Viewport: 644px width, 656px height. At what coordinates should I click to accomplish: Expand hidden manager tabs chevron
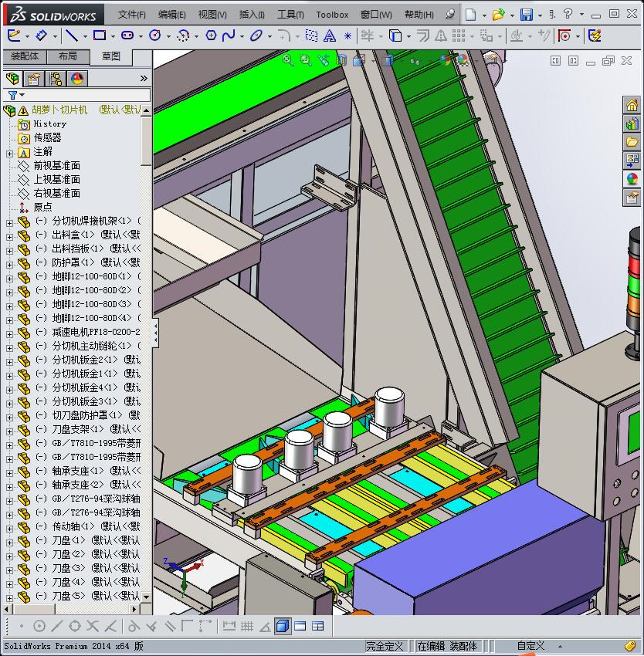(144, 78)
